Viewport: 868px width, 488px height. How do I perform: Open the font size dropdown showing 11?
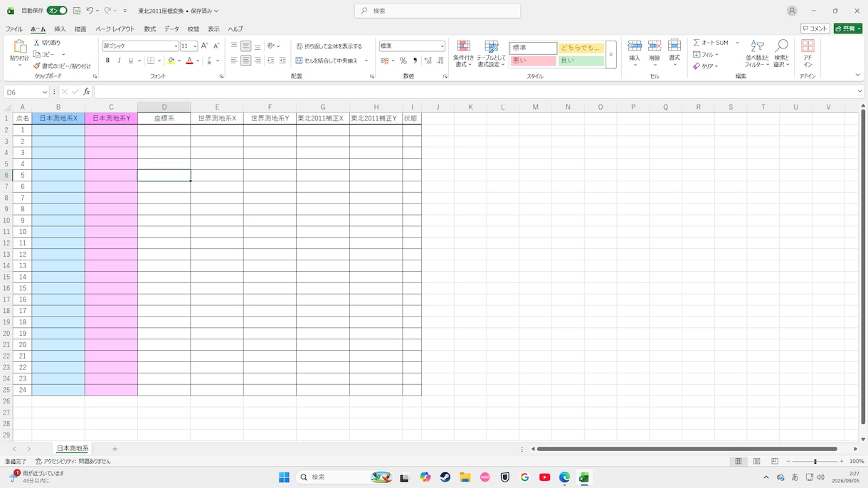point(195,46)
